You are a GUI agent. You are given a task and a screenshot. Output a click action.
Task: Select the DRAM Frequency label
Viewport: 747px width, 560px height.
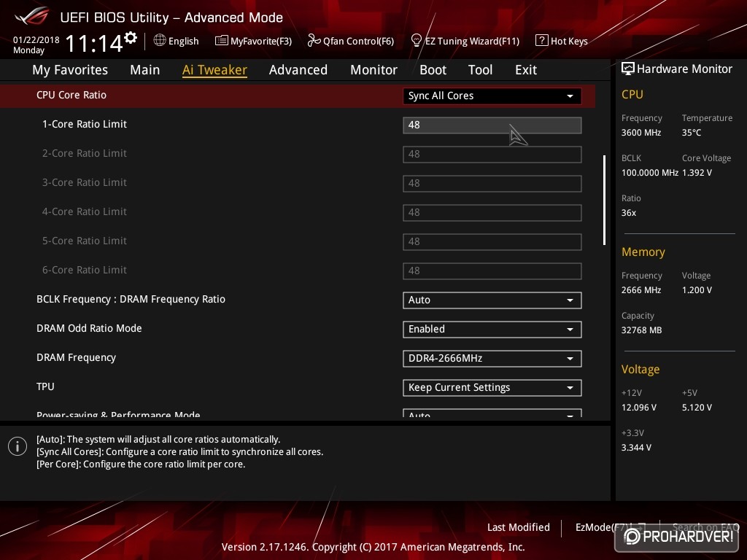tap(76, 357)
